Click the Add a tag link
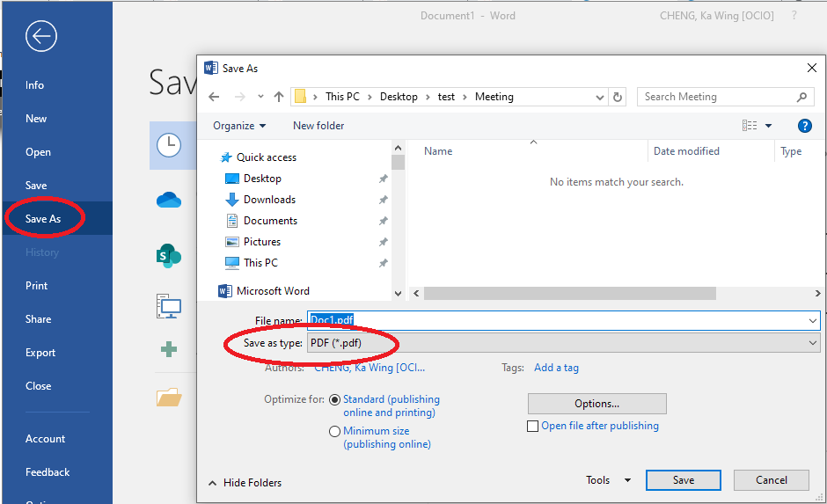 tap(556, 368)
